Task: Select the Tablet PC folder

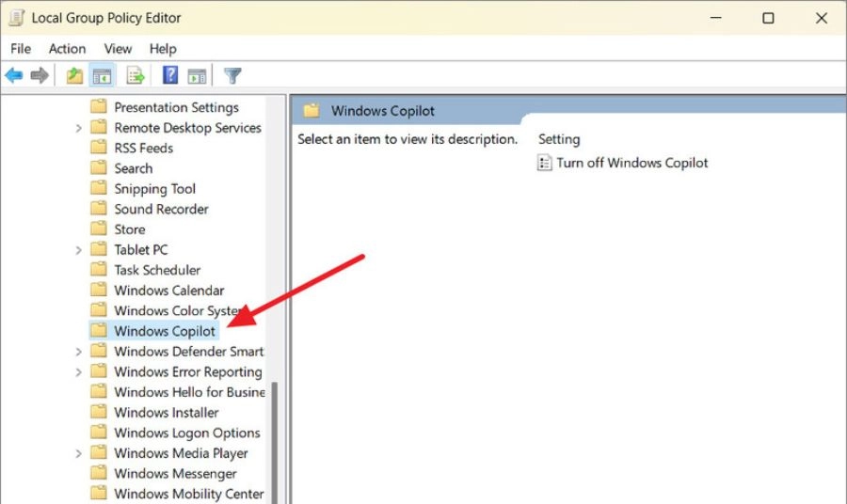Action: (141, 249)
